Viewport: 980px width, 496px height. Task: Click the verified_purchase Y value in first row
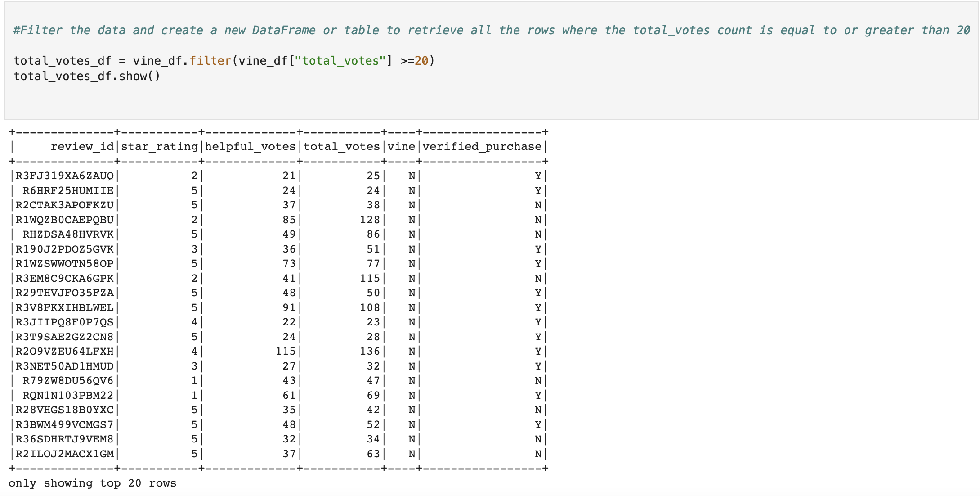pyautogui.click(x=537, y=176)
